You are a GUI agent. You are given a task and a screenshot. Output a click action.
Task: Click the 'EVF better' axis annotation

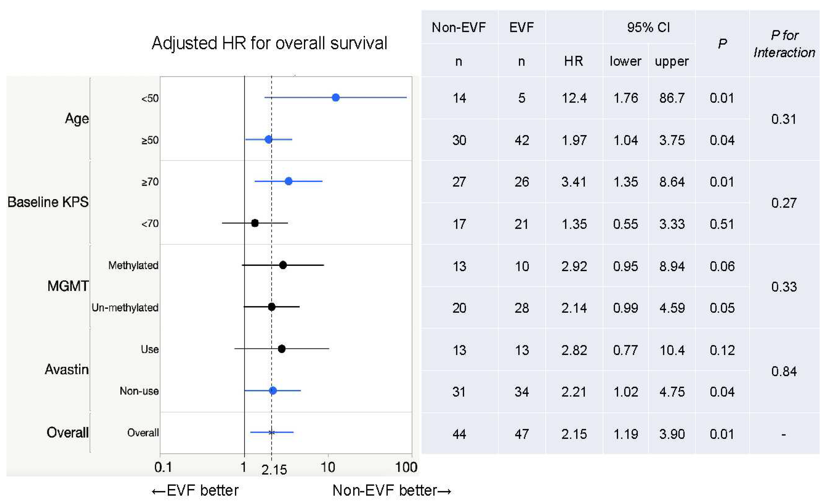195,490
